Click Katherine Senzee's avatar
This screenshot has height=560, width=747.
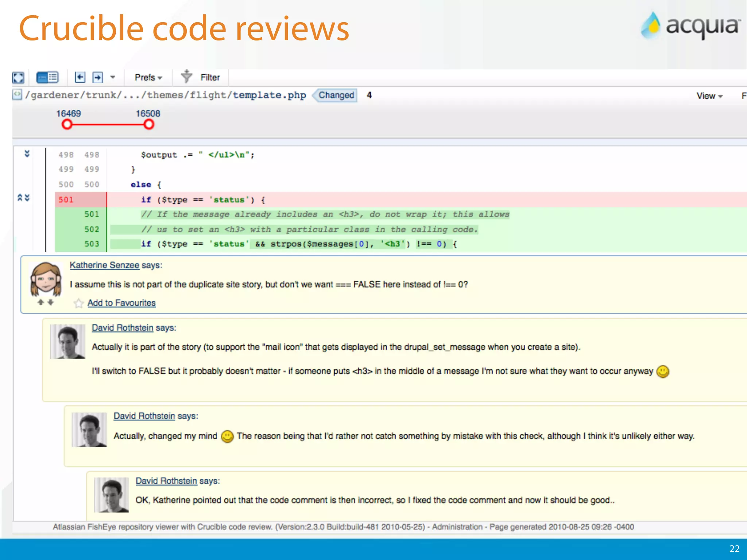[46, 279]
